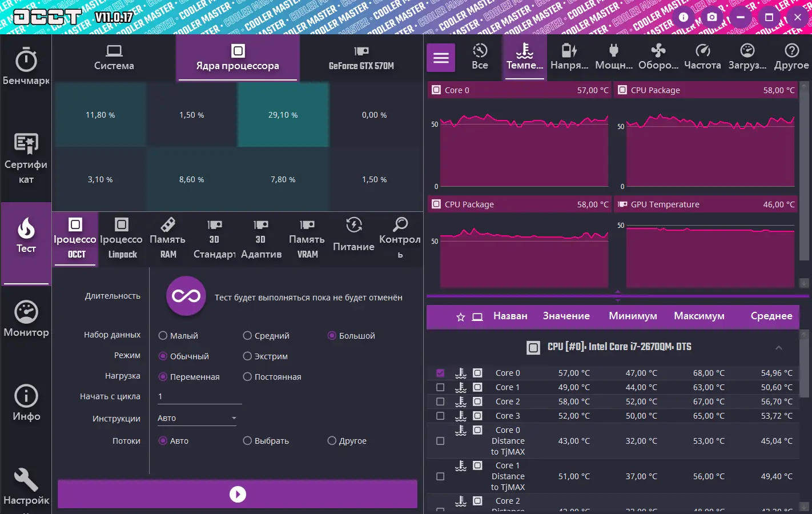Sort the table by the Среднее column
This screenshot has height=514, width=812.
[x=771, y=316]
